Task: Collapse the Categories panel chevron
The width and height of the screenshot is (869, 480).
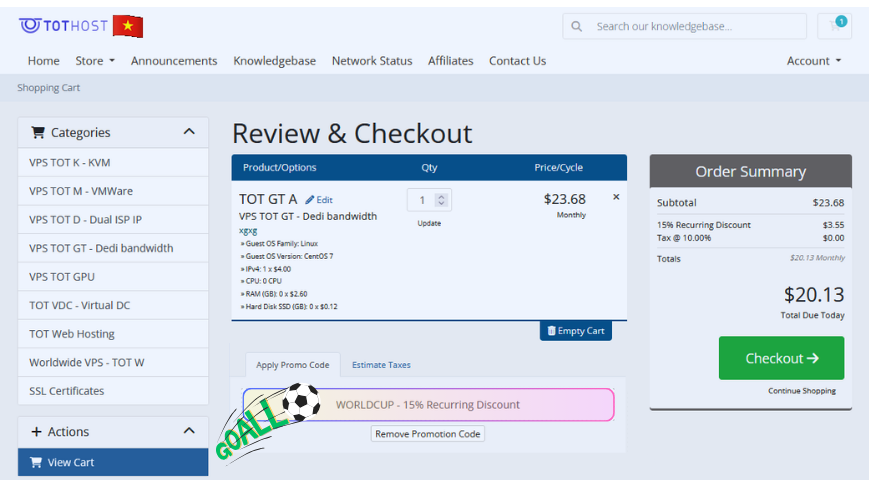Action: pyautogui.click(x=189, y=132)
